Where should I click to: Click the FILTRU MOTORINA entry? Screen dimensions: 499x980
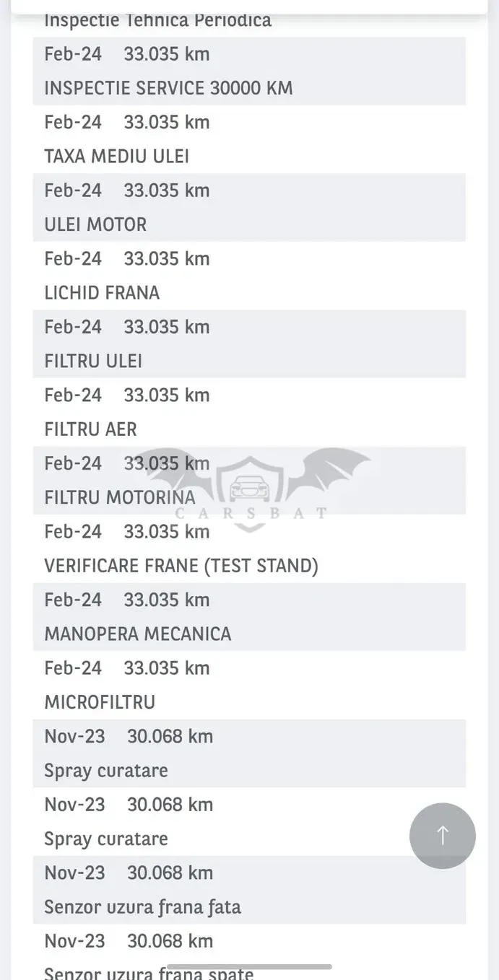click(249, 480)
